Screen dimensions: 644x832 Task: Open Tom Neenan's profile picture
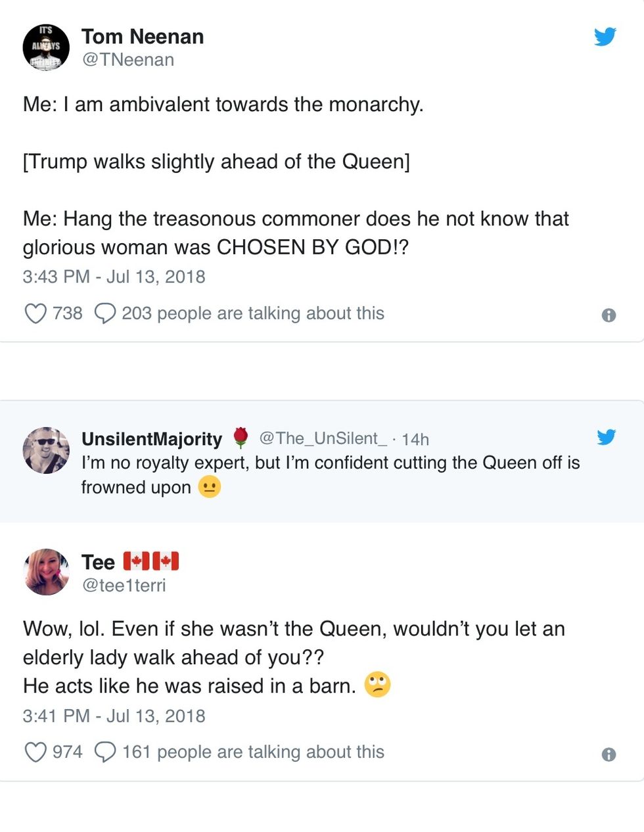(46, 47)
